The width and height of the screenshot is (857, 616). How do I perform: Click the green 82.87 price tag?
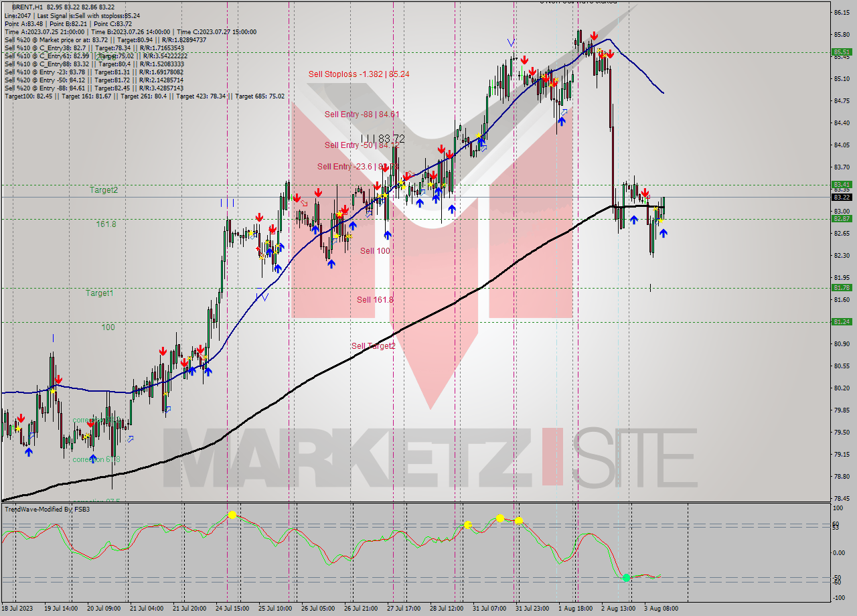pos(842,218)
